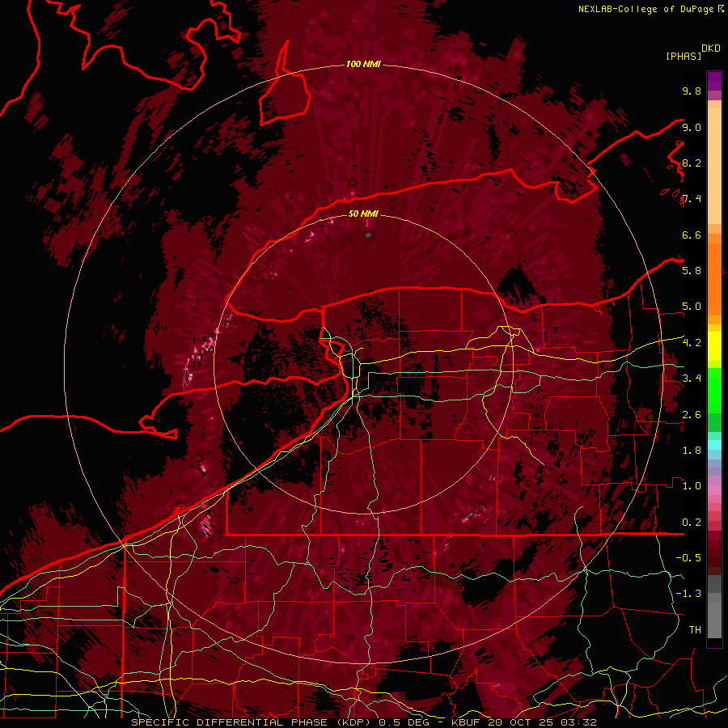This screenshot has height=728, width=728.
Task: Click the -1.3 scale value
Action: (688, 594)
